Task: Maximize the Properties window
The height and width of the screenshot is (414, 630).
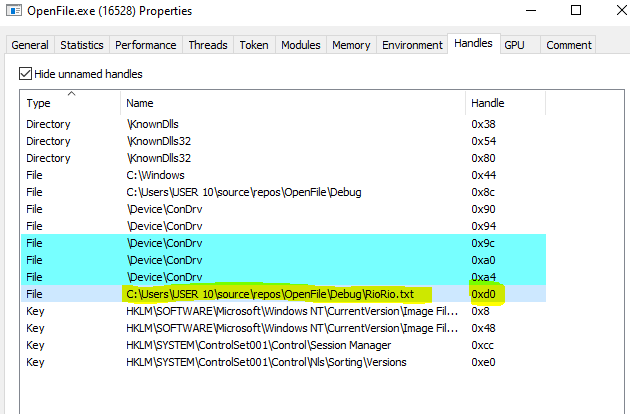Action: [x=574, y=12]
